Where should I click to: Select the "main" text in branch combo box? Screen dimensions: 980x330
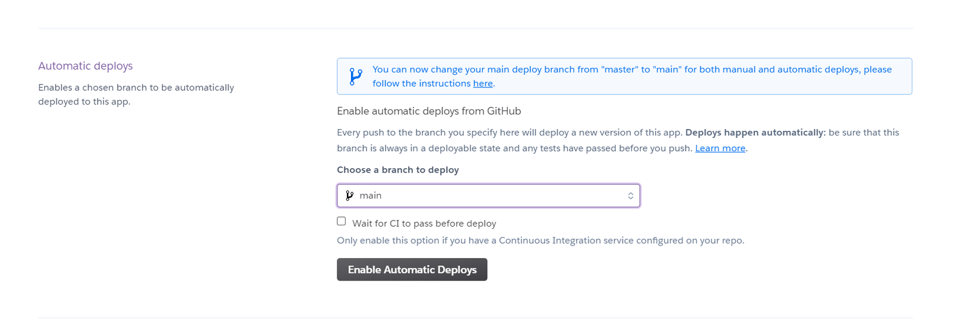(x=371, y=196)
